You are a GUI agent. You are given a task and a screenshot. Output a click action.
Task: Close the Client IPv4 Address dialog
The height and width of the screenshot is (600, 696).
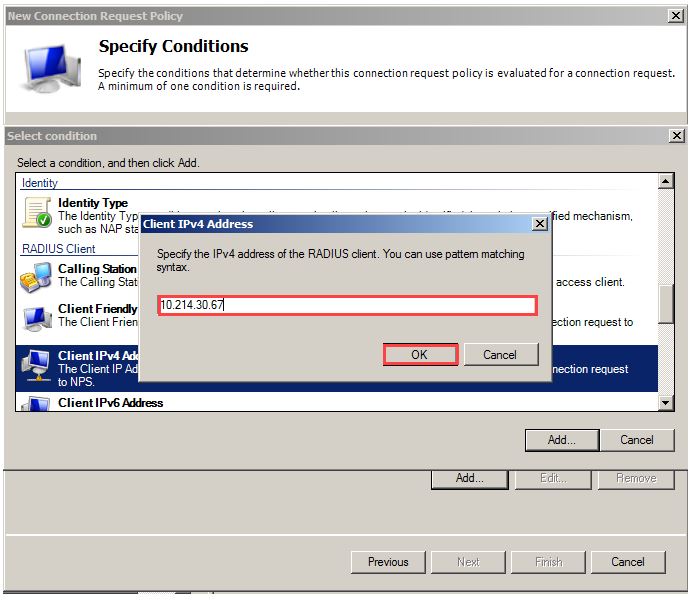click(x=540, y=224)
